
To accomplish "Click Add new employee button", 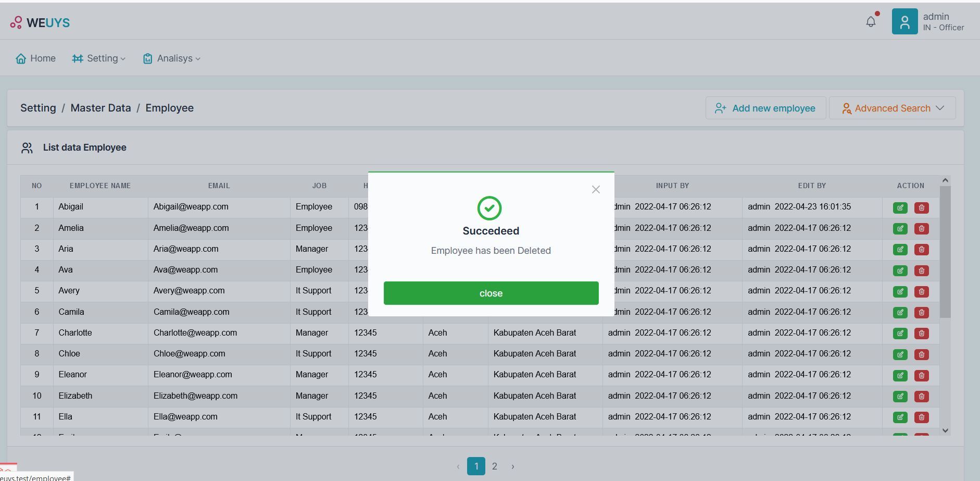I will pyautogui.click(x=765, y=108).
